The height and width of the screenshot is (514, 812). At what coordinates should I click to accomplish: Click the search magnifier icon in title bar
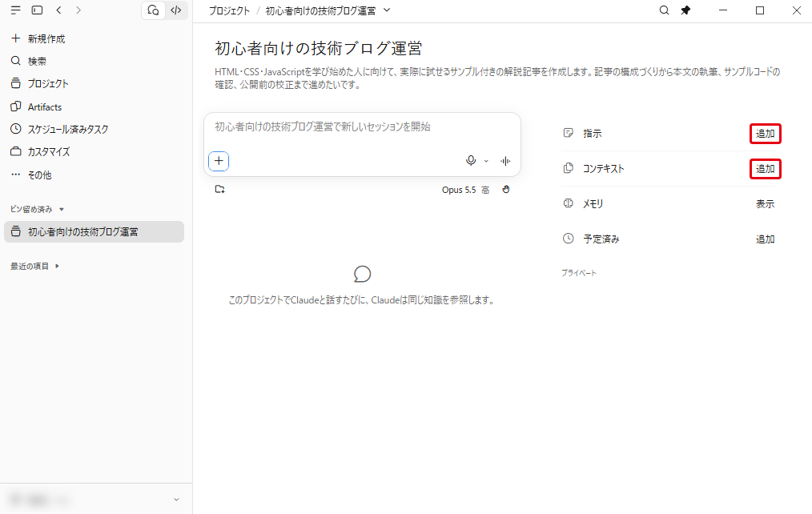pyautogui.click(x=664, y=10)
